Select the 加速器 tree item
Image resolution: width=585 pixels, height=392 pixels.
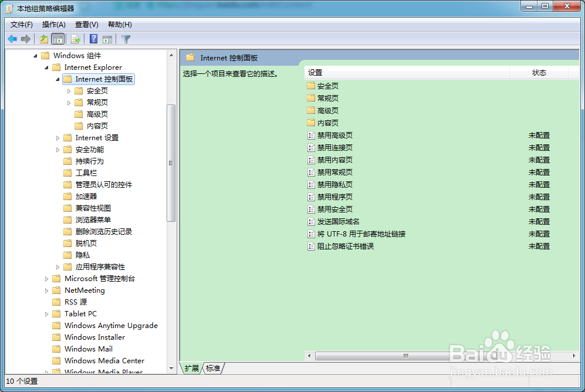[x=86, y=196]
